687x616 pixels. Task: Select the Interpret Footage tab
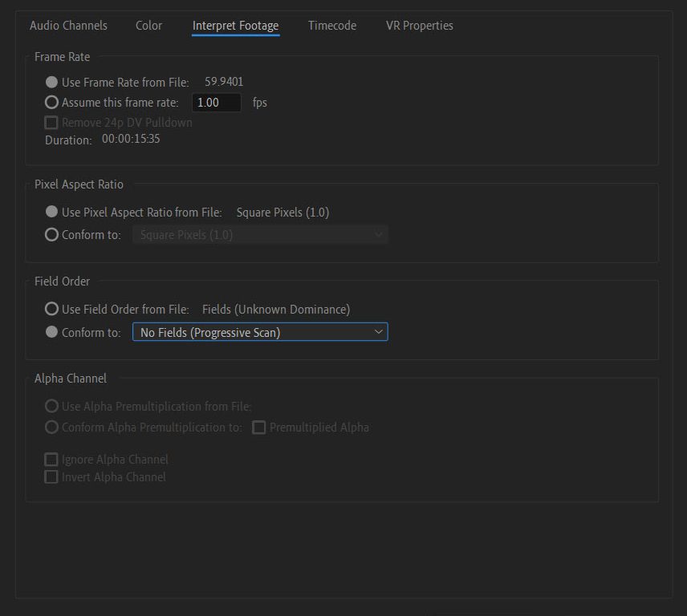235,26
